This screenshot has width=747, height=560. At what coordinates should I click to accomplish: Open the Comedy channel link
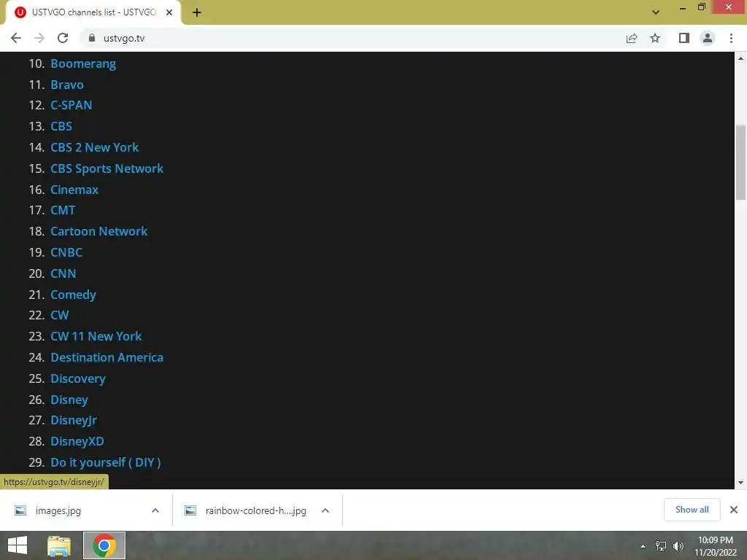(x=74, y=295)
